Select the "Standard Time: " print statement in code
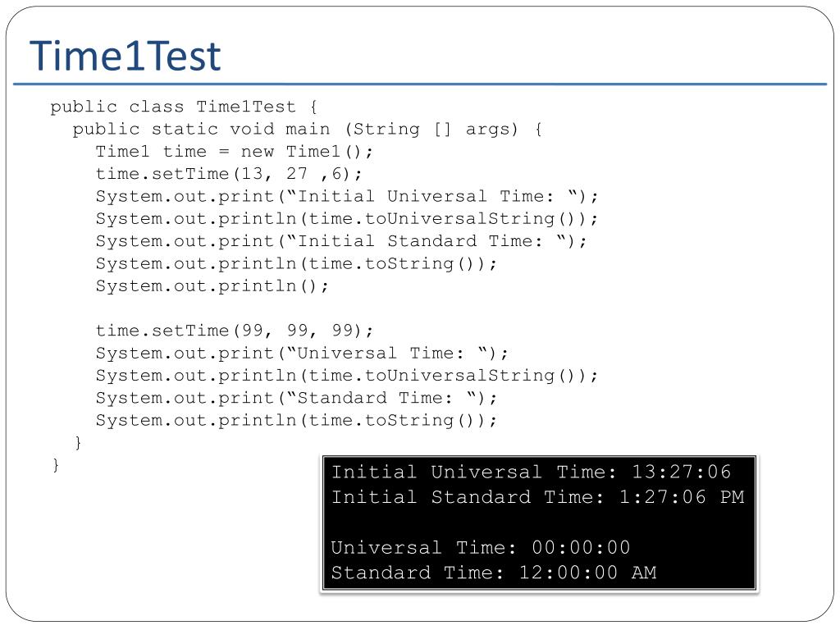Image resolution: width=840 pixels, height=630 pixels. [296, 398]
